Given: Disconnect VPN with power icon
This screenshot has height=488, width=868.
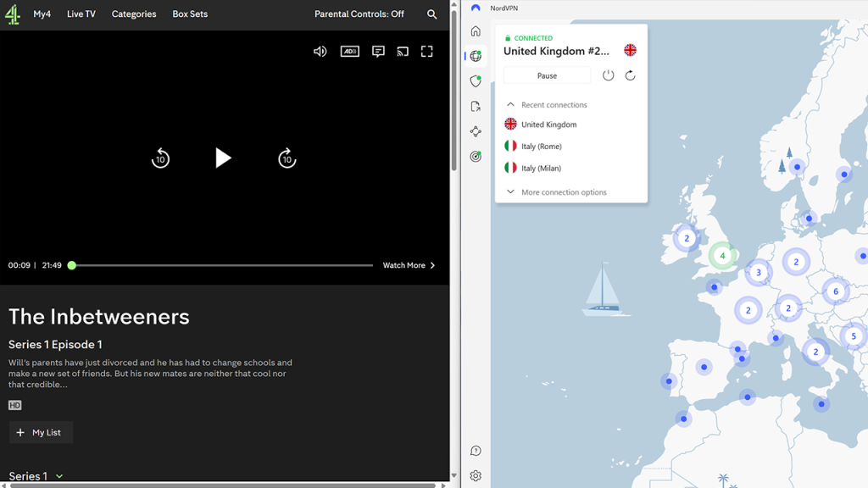Looking at the screenshot, I should [x=608, y=75].
